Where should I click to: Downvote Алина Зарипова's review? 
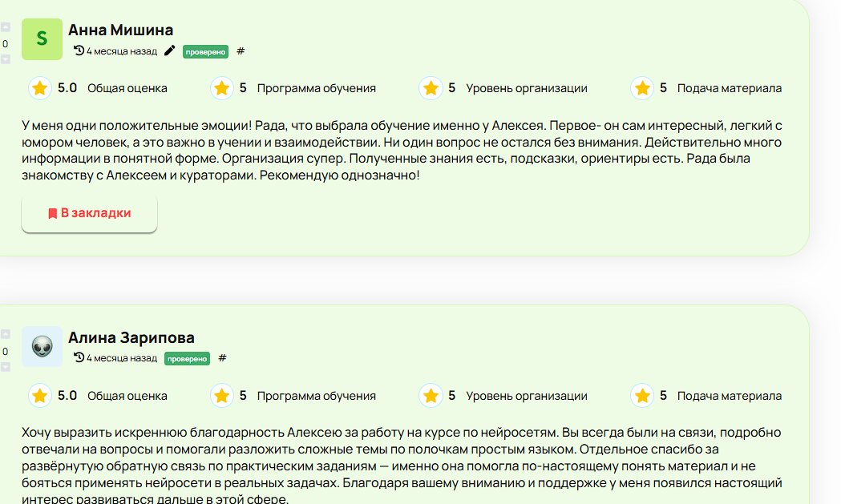[x=6, y=367]
